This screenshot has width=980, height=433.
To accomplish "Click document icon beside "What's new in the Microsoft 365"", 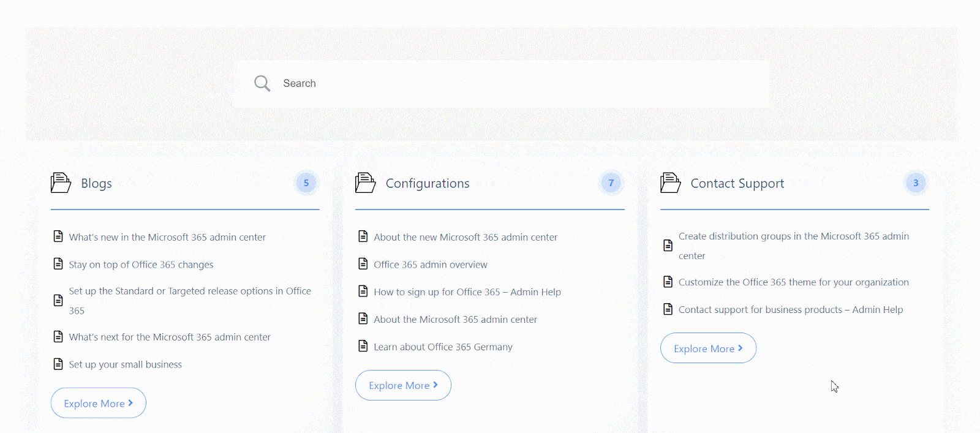I will [x=58, y=236].
